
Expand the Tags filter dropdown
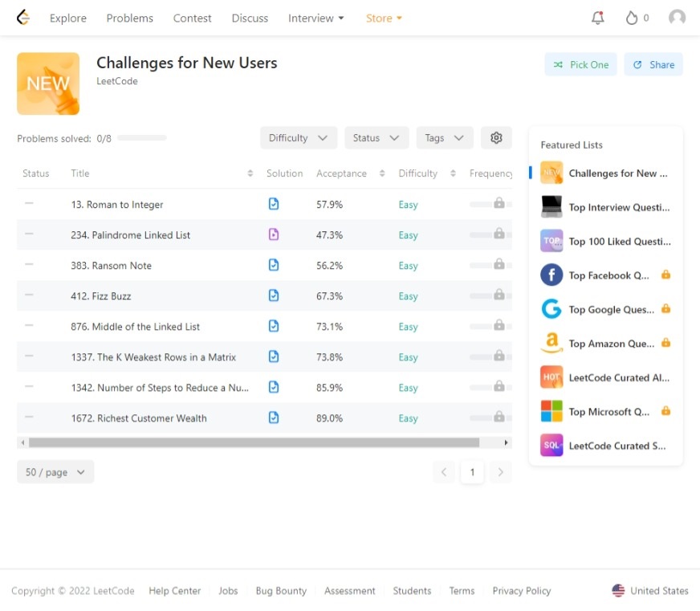point(445,137)
